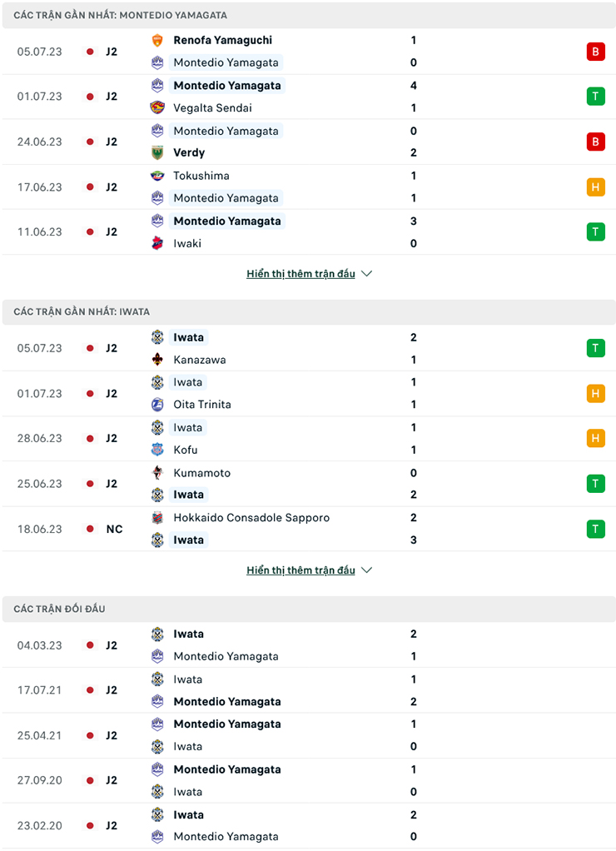The height and width of the screenshot is (851, 616).
Task: Click the Vegalta Sendai team crest
Action: click(x=157, y=107)
